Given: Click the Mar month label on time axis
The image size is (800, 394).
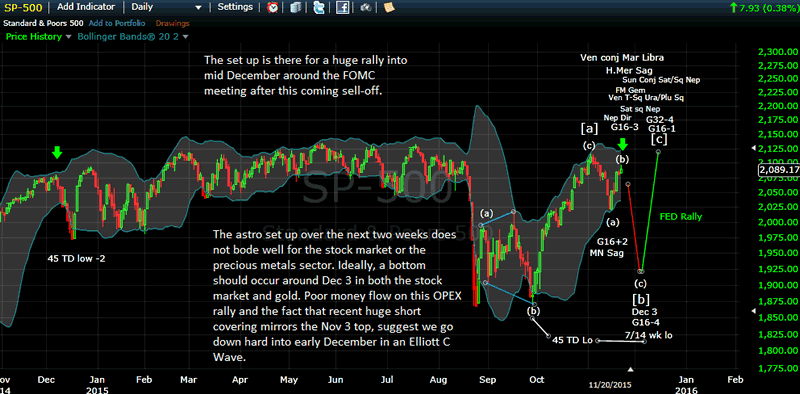Looking at the screenshot, I should click(x=189, y=380).
